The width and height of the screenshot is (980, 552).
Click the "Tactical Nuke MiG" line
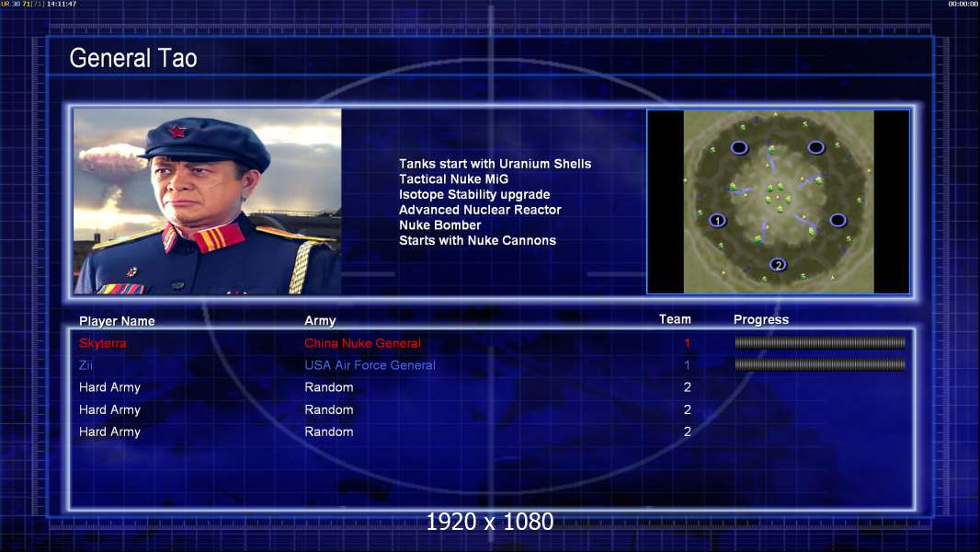click(x=454, y=178)
